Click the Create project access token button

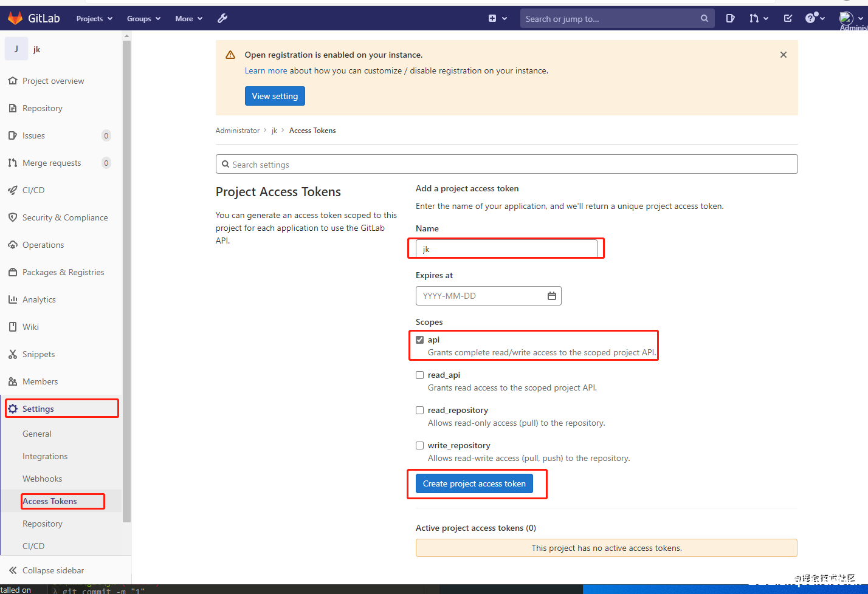coord(474,483)
